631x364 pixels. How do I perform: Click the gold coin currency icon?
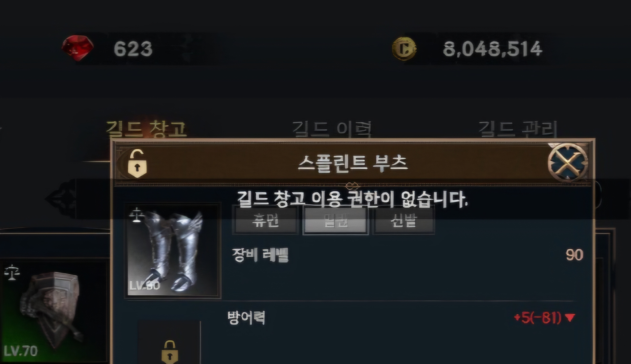[404, 49]
